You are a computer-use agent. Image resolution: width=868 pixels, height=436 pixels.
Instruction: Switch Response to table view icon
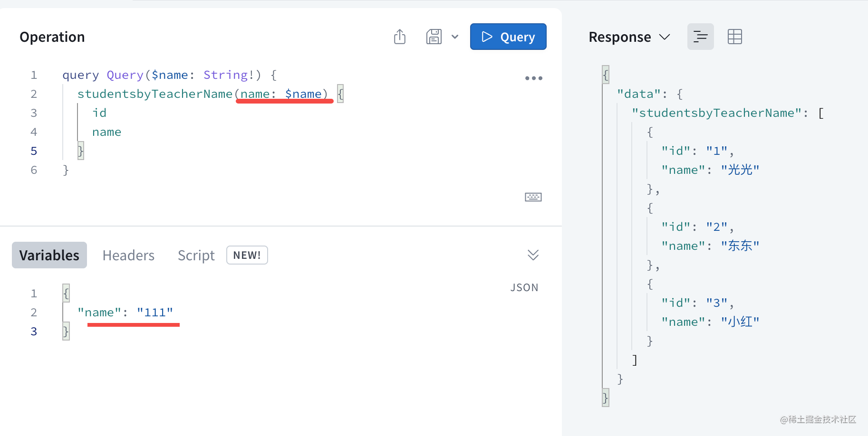734,37
